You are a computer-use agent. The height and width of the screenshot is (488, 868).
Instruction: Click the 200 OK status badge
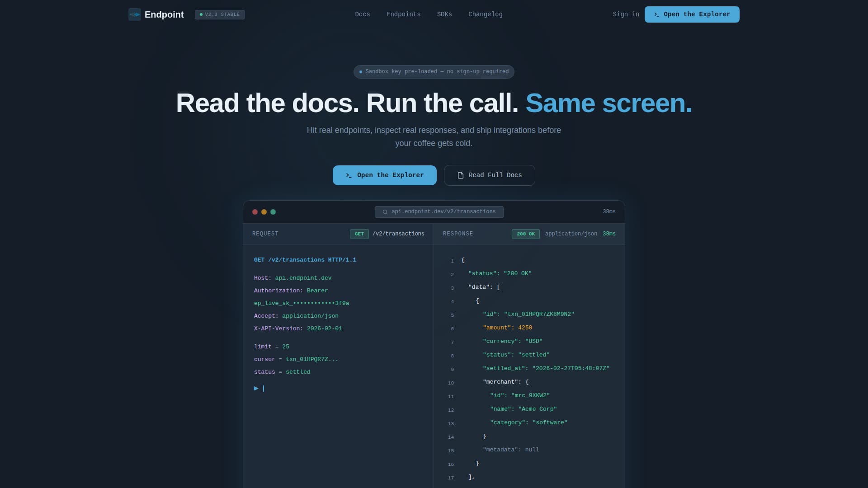point(526,234)
